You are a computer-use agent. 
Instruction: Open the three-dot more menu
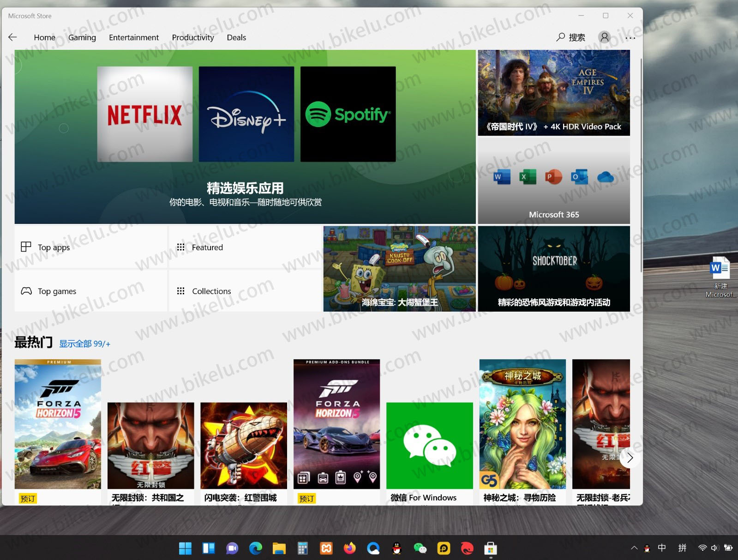click(630, 38)
